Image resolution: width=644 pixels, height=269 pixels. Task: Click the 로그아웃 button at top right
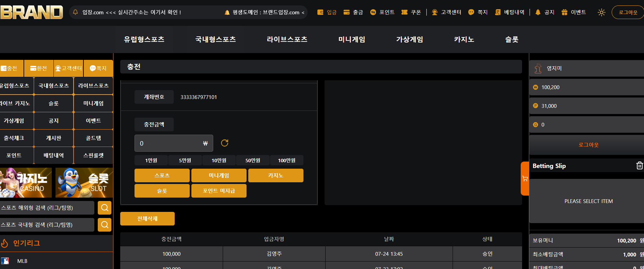click(628, 12)
